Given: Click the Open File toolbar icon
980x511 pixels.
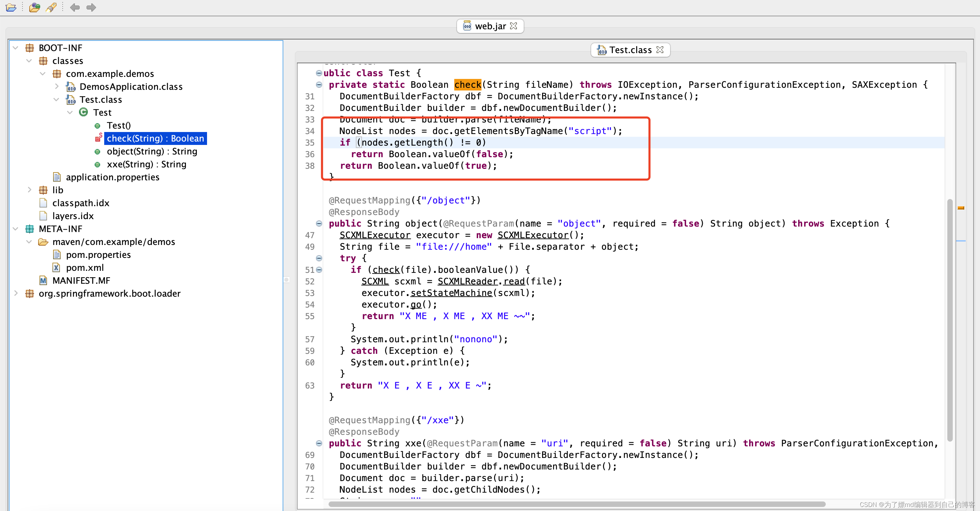Looking at the screenshot, I should point(11,7).
